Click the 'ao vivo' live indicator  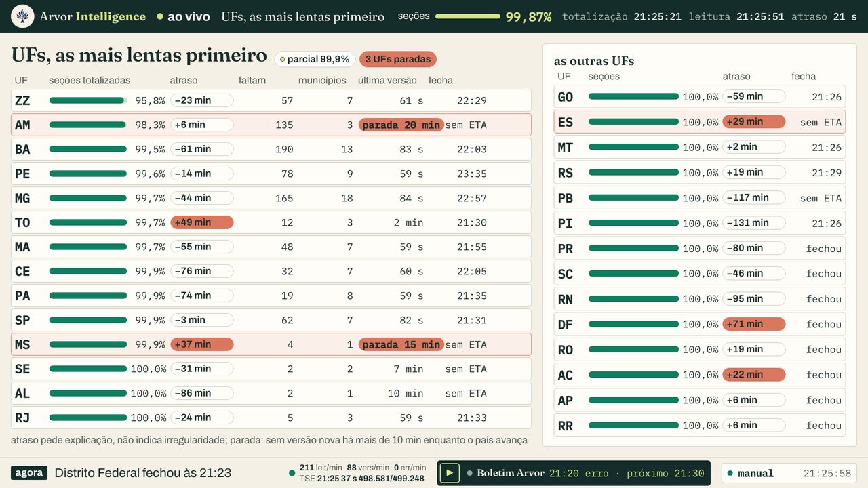coord(183,16)
